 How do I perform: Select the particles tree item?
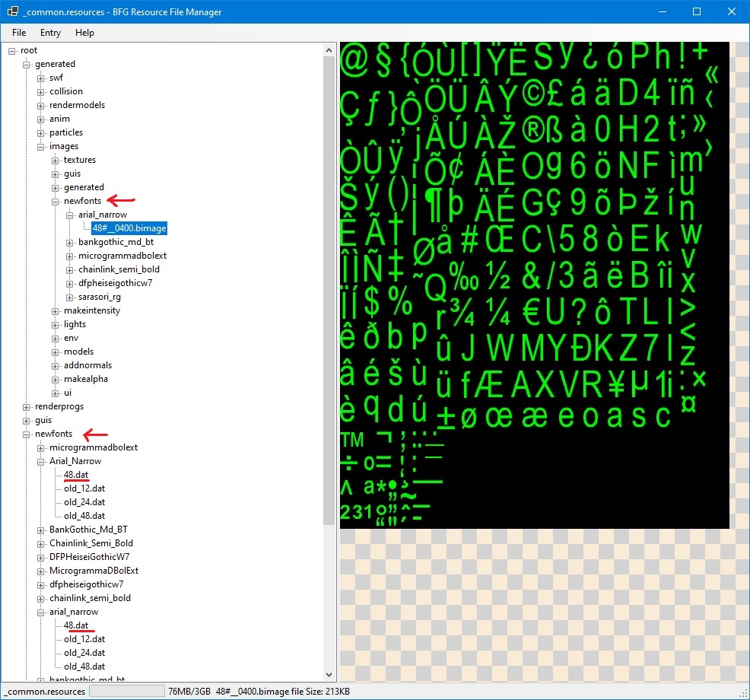coord(66,132)
